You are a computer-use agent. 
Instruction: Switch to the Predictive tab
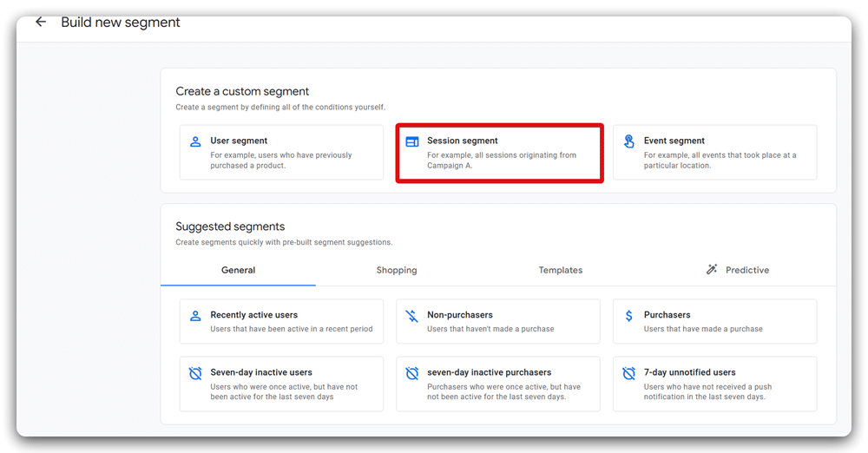738,270
